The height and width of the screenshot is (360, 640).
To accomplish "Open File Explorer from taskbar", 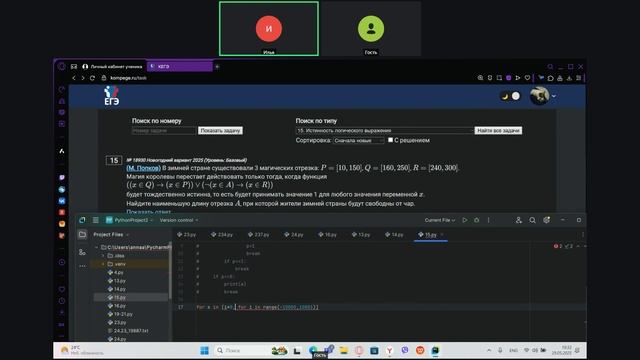I will pyautogui.click(x=344, y=350).
